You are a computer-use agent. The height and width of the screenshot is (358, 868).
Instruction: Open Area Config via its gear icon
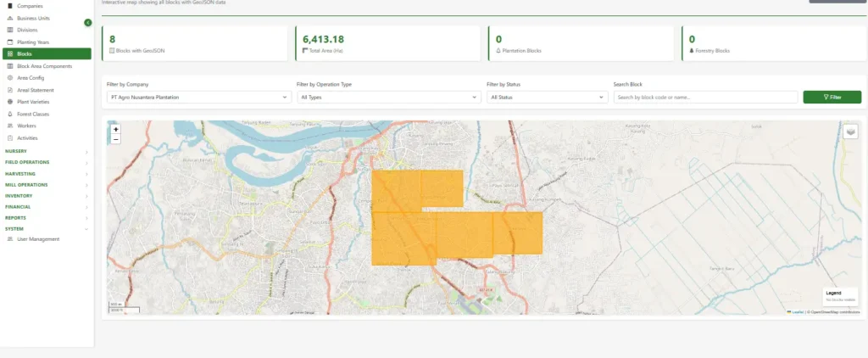[10, 78]
